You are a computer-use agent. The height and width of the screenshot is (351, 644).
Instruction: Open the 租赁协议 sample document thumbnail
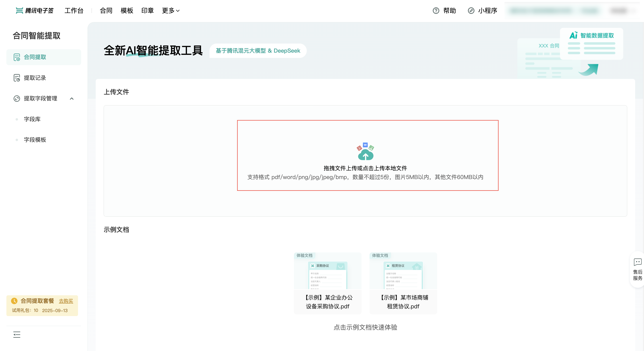[403, 271]
